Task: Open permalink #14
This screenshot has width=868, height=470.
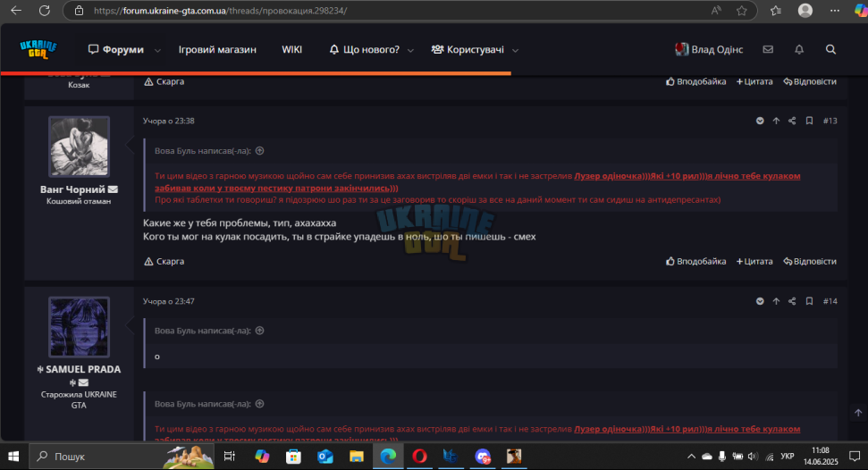Action: tap(830, 301)
